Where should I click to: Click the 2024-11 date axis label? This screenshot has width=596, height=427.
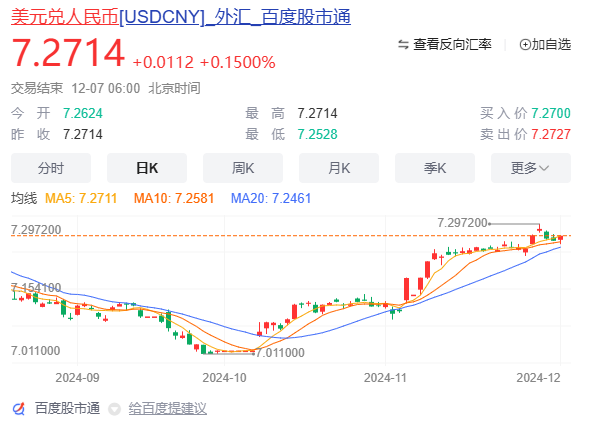385,378
